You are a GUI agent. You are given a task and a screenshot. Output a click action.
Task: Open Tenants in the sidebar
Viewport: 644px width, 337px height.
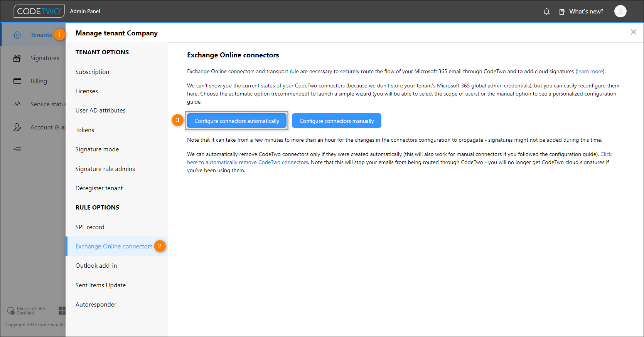[x=41, y=35]
